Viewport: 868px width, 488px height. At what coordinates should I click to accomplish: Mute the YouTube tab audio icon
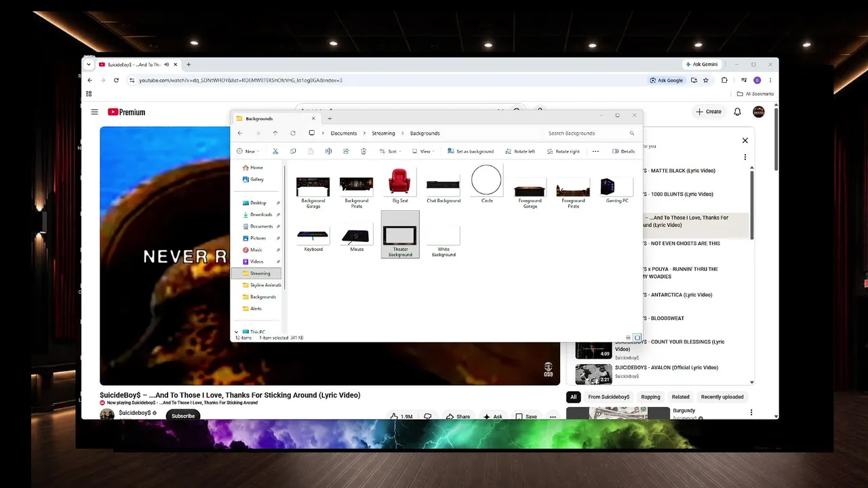pyautogui.click(x=166, y=64)
